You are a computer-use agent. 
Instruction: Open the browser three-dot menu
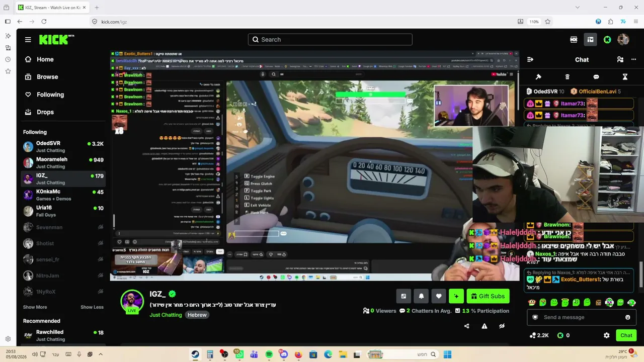[635, 22]
